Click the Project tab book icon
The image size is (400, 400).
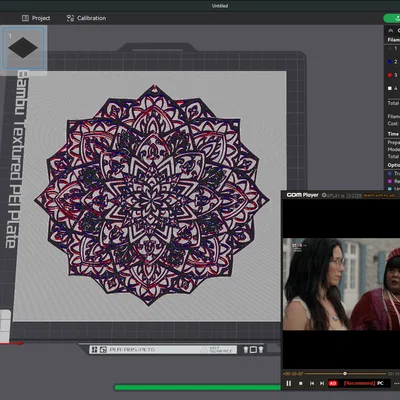click(25, 18)
